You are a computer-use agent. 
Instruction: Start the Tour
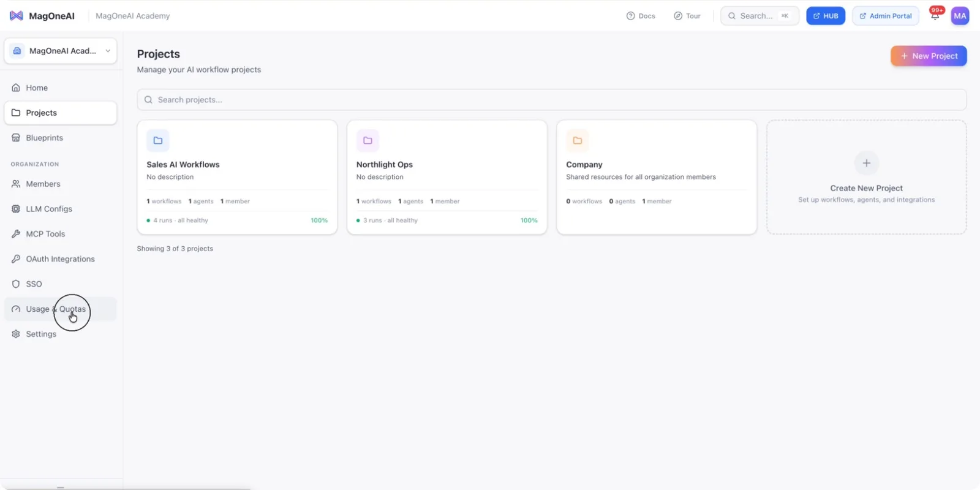coord(687,16)
